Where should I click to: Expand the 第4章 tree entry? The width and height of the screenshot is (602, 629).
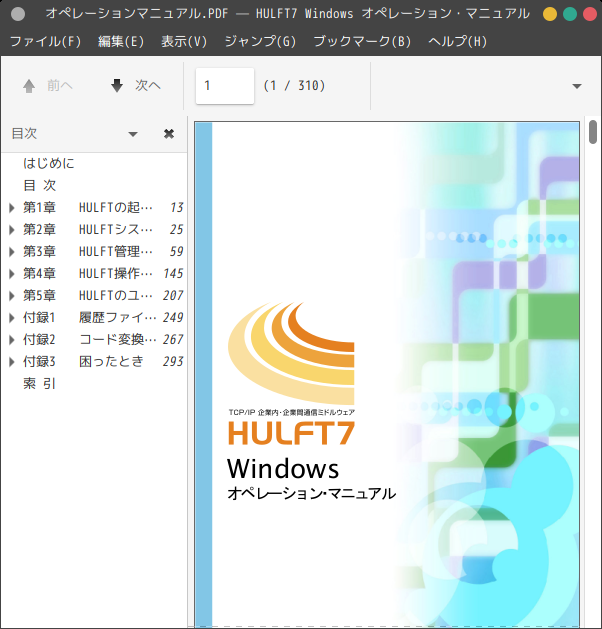pos(12,274)
